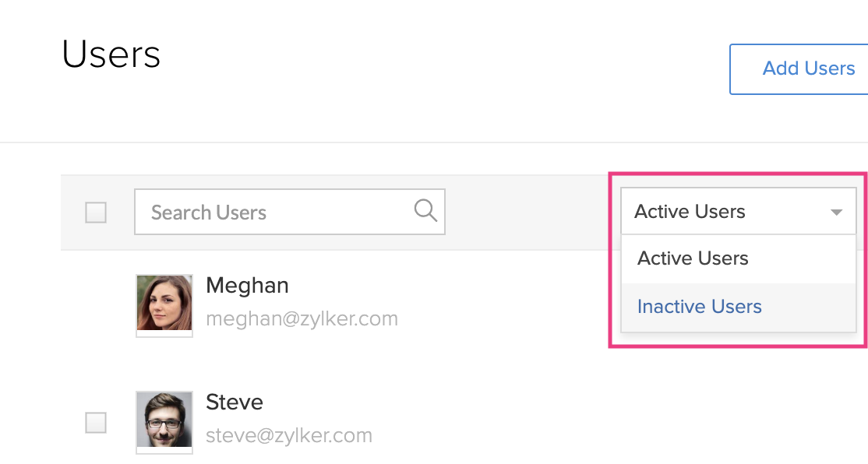Tick the select-all checkbox beside the search box
This screenshot has width=868, height=464.
click(96, 212)
